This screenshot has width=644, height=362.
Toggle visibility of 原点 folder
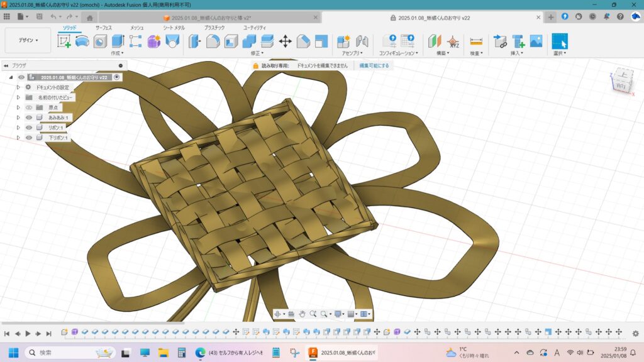tap(29, 107)
